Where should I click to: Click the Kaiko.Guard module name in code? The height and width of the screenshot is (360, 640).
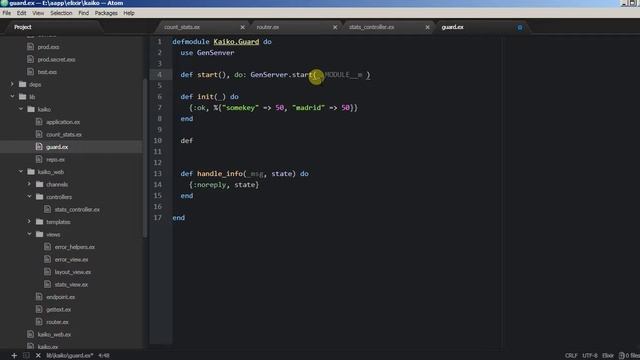236,42
